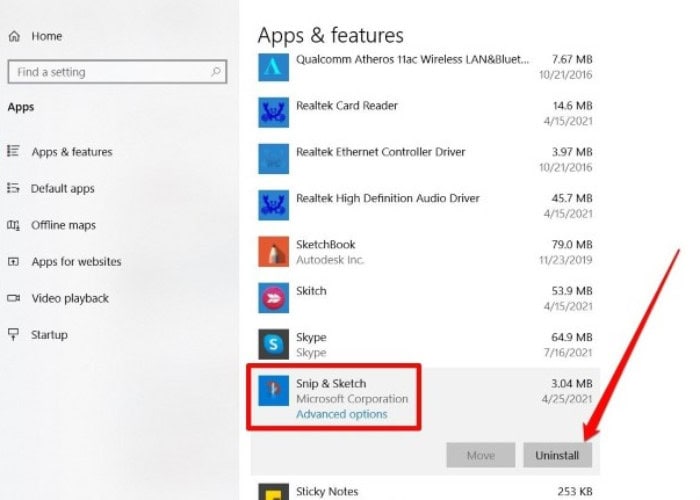The image size is (700, 500).
Task: Click the Offline maps icon
Action: coord(13,225)
